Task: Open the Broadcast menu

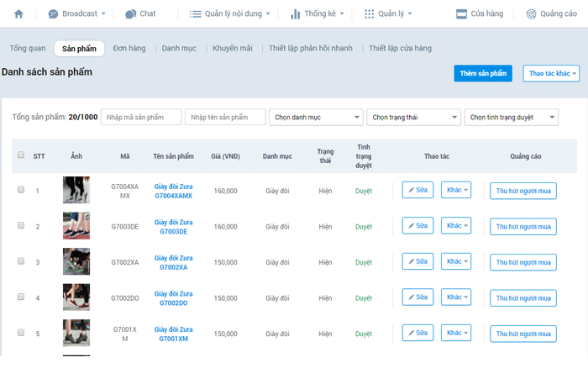Action: click(x=76, y=13)
